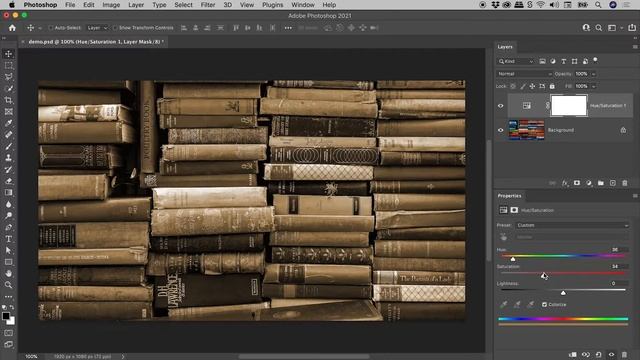This screenshot has height=360, width=640.
Task: Open the File menu
Action: (70, 5)
